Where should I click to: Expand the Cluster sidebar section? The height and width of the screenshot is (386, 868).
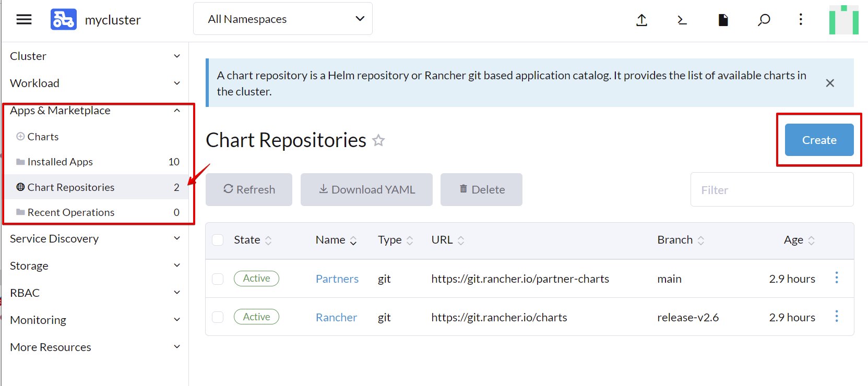95,56
